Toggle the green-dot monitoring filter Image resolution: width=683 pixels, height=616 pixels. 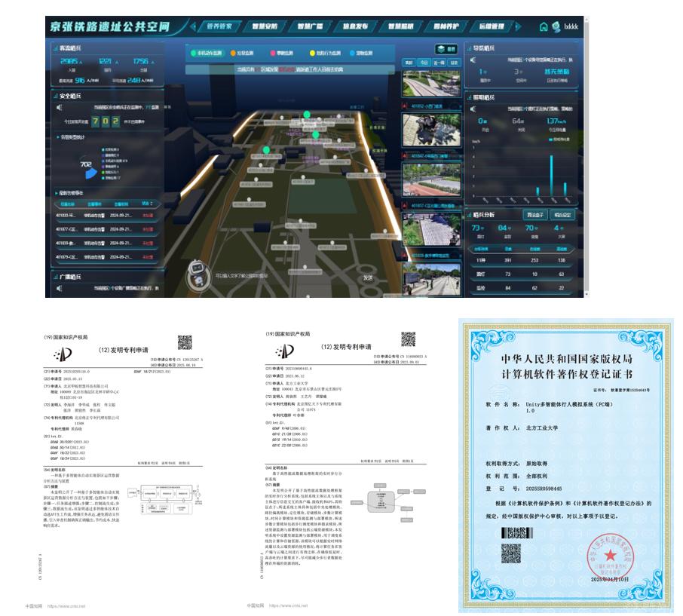208,54
